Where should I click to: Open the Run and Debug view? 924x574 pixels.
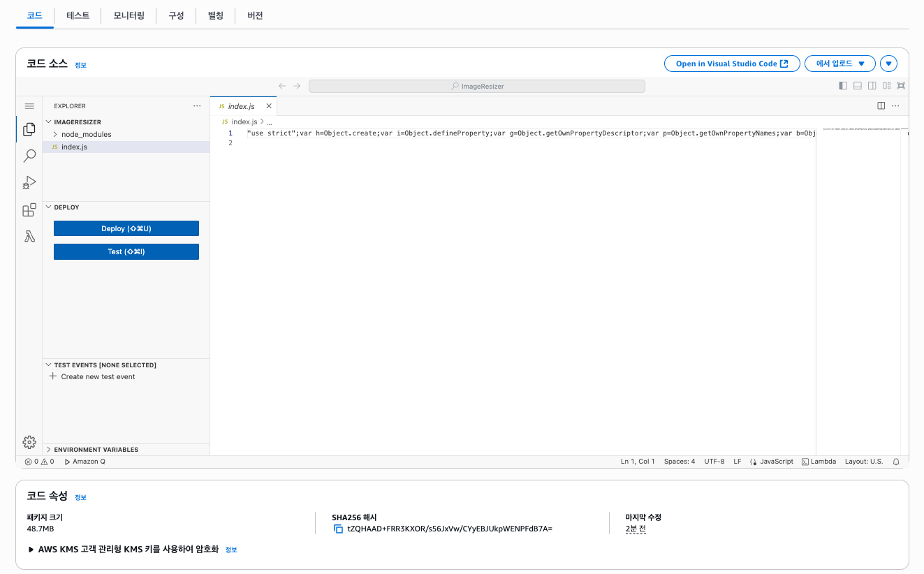pos(29,183)
